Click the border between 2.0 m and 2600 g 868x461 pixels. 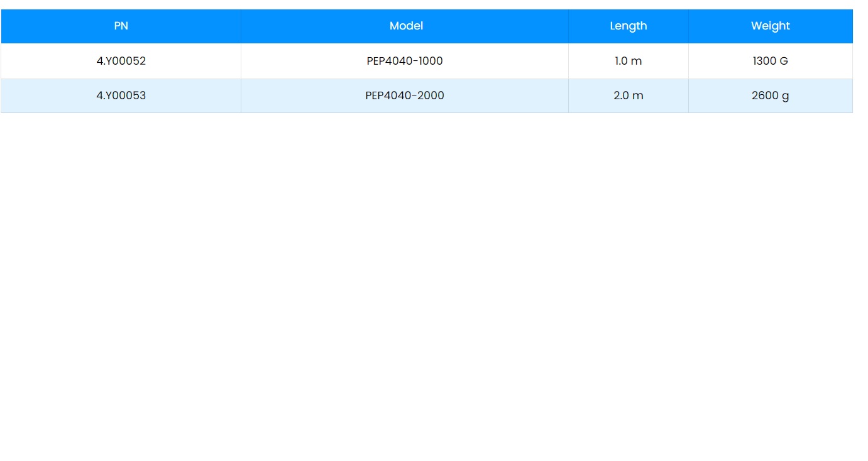(x=688, y=95)
